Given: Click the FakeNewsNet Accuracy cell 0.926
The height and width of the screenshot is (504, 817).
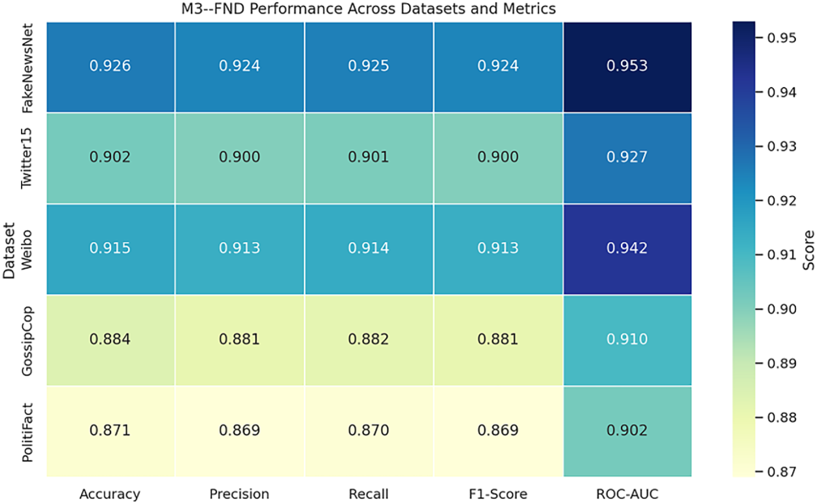Looking at the screenshot, I should click(110, 67).
